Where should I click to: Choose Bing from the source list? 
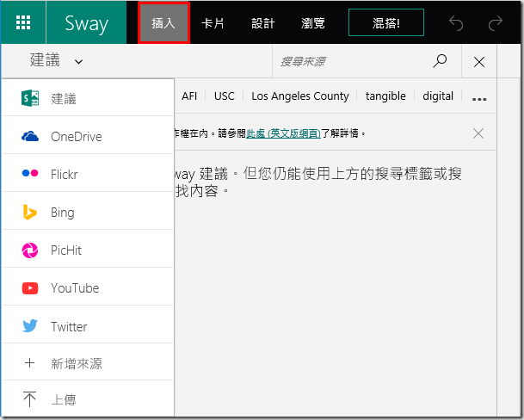click(x=88, y=211)
